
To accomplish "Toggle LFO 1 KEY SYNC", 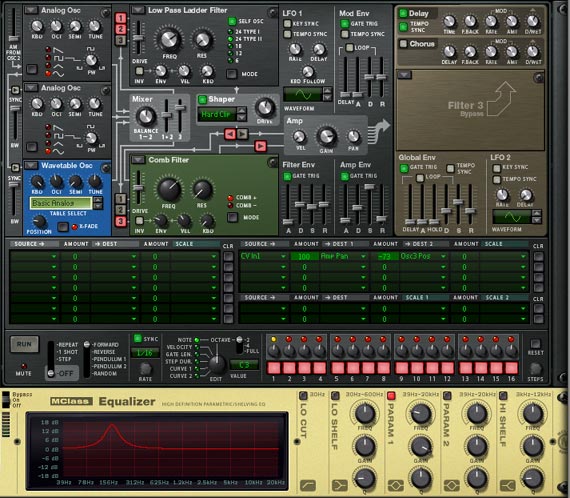I will tap(287, 24).
